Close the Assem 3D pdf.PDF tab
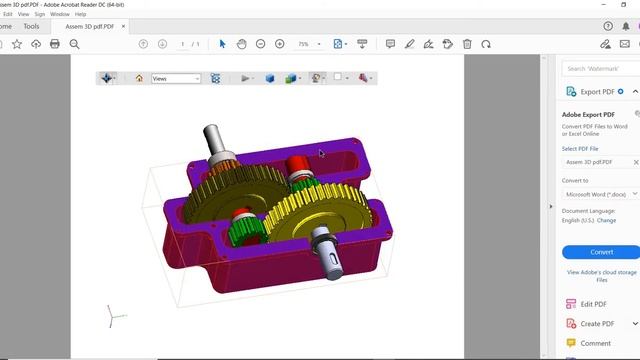640x360 pixels. (x=123, y=26)
